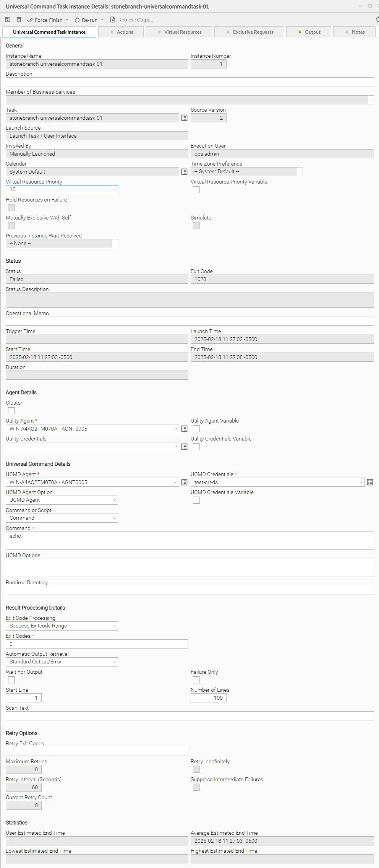This screenshot has width=379, height=868.
Task: Click the save icon in the toolbar
Action: (8, 20)
